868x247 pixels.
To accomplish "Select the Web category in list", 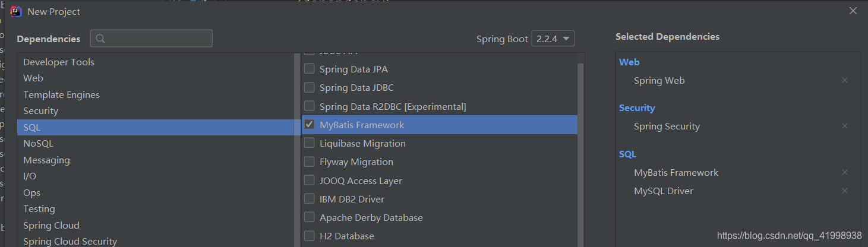I will coord(156,78).
